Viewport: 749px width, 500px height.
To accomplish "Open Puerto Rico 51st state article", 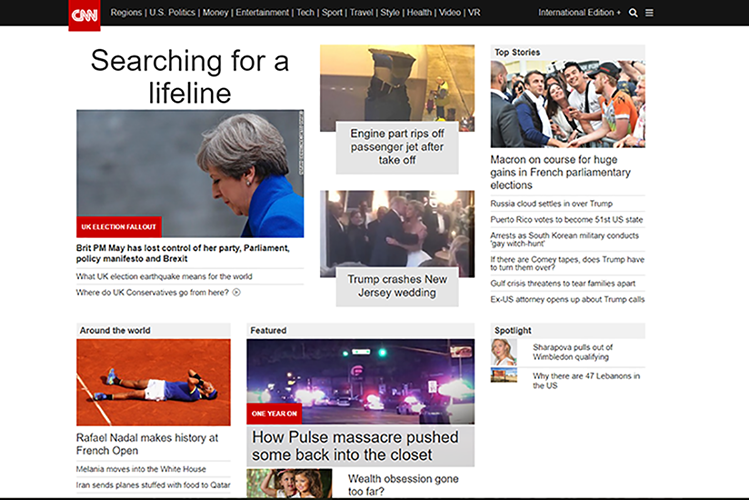I will click(566, 219).
